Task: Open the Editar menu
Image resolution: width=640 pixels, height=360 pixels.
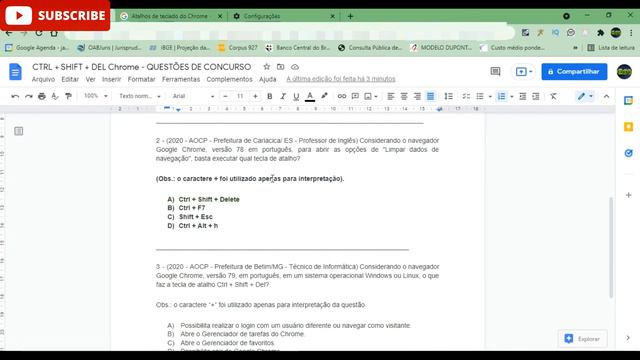Action: [70, 79]
